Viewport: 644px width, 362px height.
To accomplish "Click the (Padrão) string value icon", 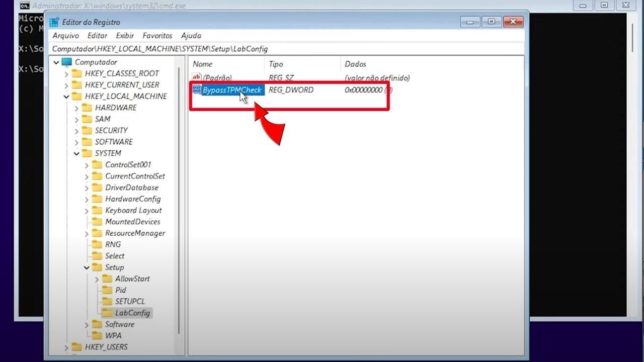I will 196,78.
